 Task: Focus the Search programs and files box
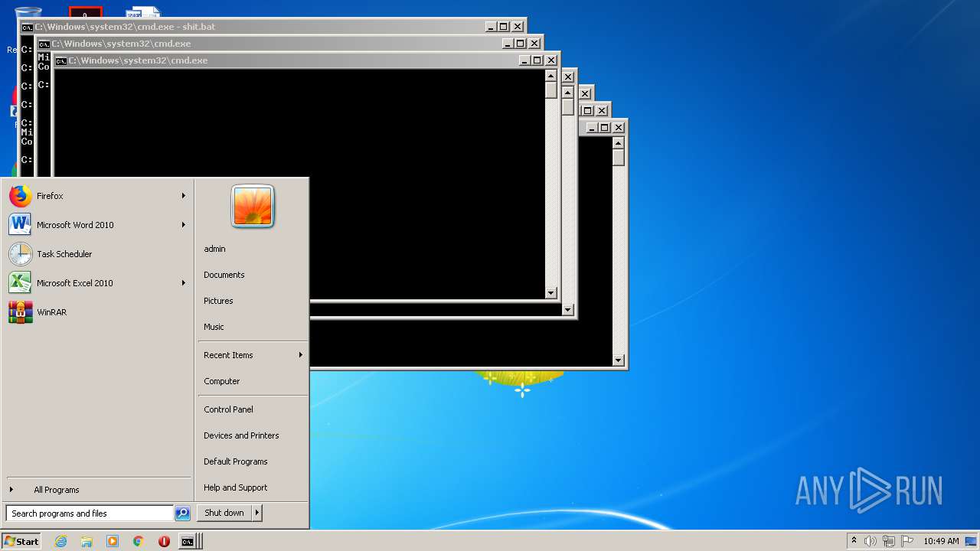pyautogui.click(x=90, y=514)
